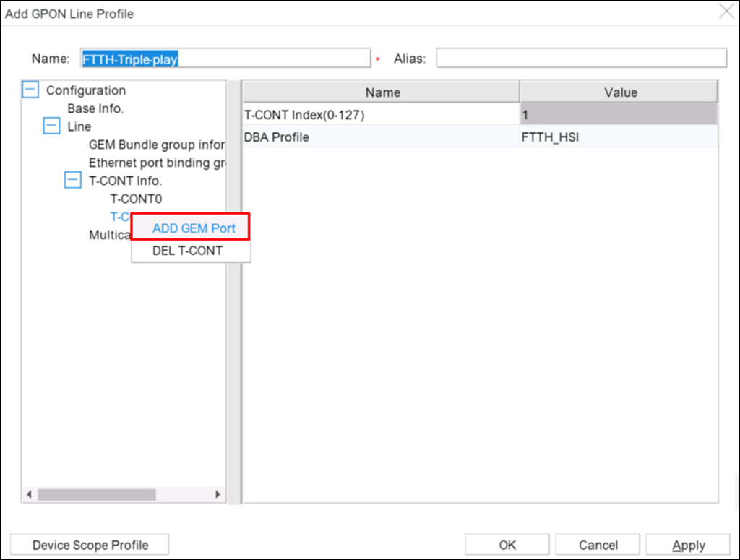
Task: Select DEL T-CONT in the context menu
Action: pos(190,251)
